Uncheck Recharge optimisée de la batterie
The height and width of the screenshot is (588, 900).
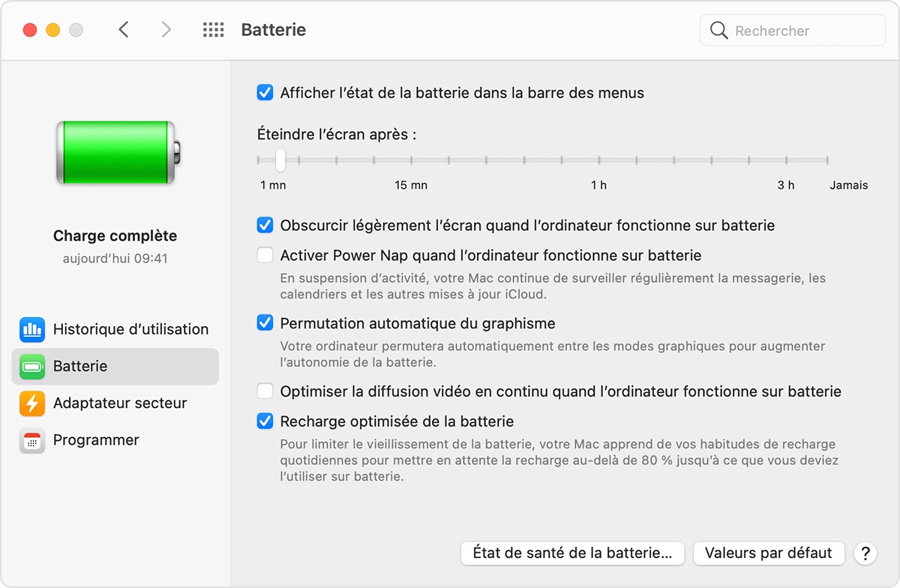pos(265,421)
